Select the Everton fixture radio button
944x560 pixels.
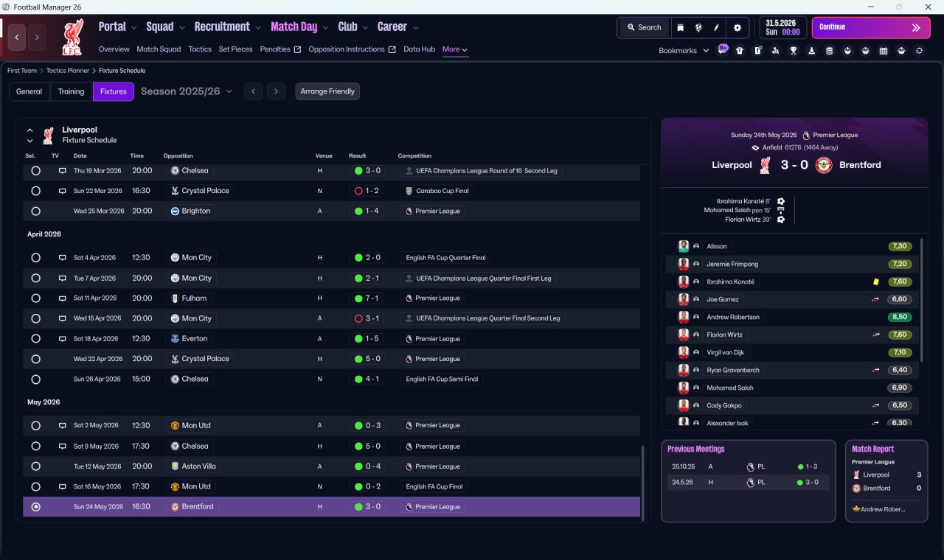tap(35, 339)
